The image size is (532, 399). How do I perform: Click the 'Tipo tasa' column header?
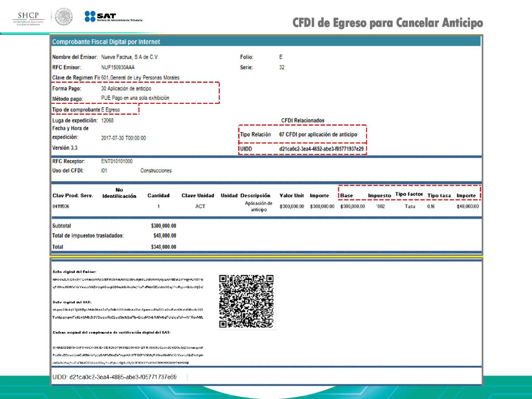(x=439, y=196)
